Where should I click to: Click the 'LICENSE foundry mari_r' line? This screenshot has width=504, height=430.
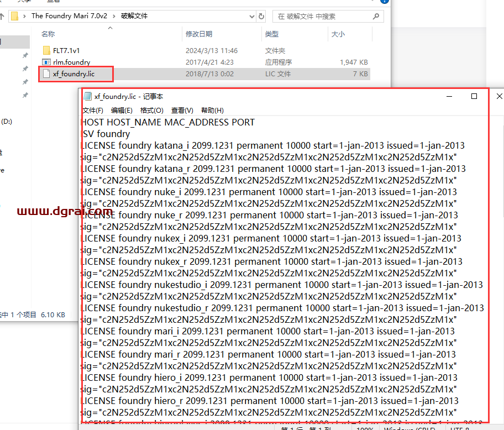(269, 354)
